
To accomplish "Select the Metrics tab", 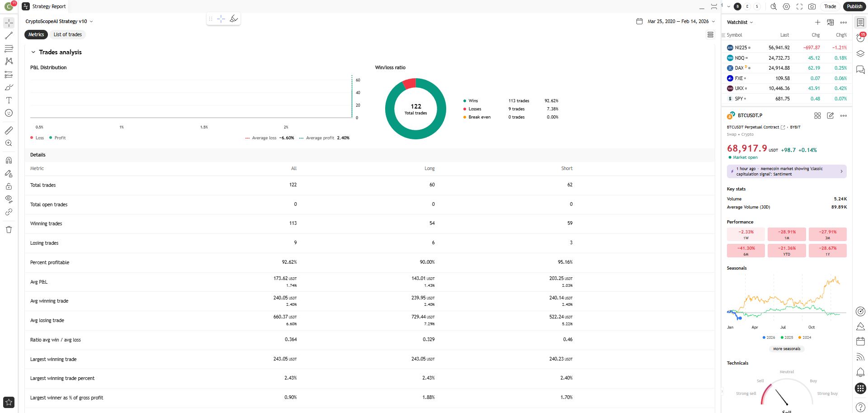I will 35,34.
